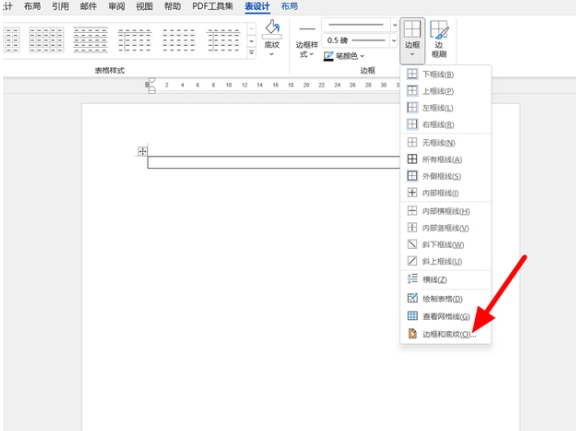
Task: Switch to the 表设计 tab
Action: (x=257, y=6)
